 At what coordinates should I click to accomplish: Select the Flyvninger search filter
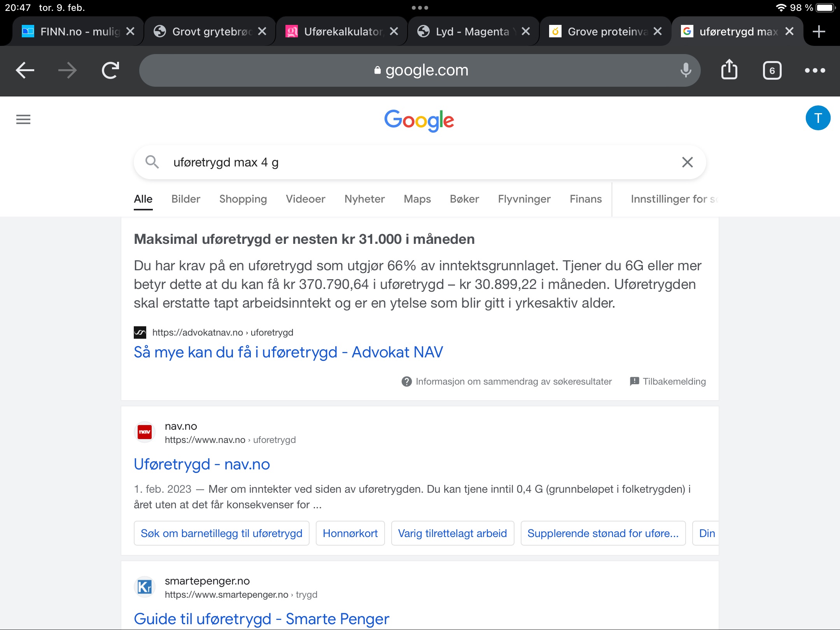524,199
